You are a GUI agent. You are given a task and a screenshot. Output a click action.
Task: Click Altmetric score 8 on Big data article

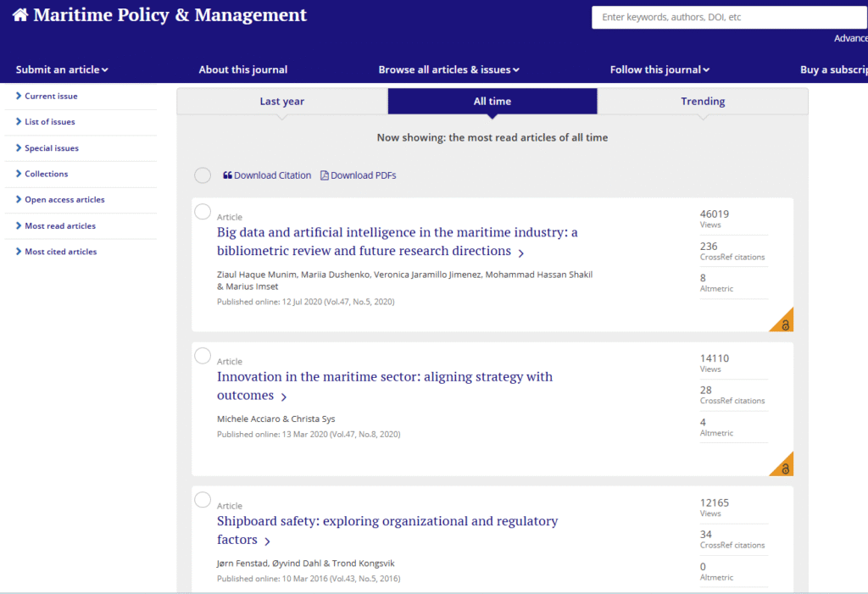point(703,278)
